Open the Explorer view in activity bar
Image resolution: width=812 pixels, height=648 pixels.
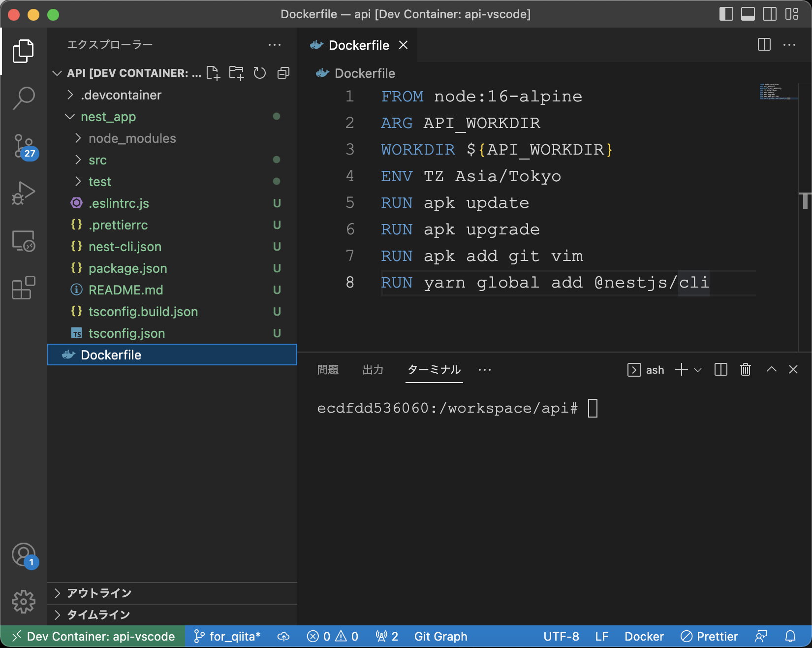pos(23,51)
